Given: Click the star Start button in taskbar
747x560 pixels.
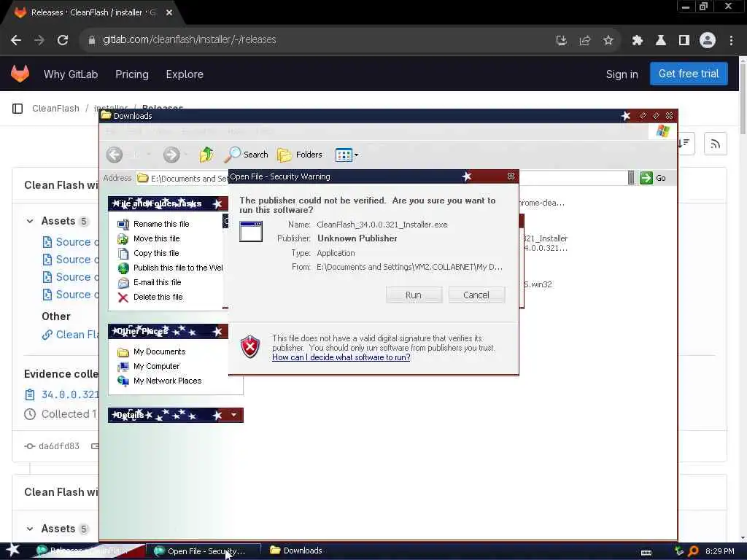Looking at the screenshot, I should [13, 551].
